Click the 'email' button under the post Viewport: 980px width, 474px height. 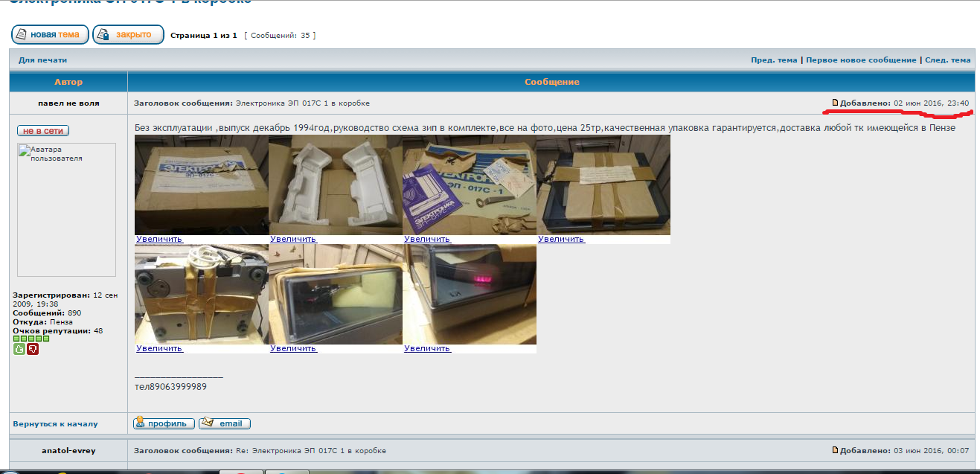[225, 423]
